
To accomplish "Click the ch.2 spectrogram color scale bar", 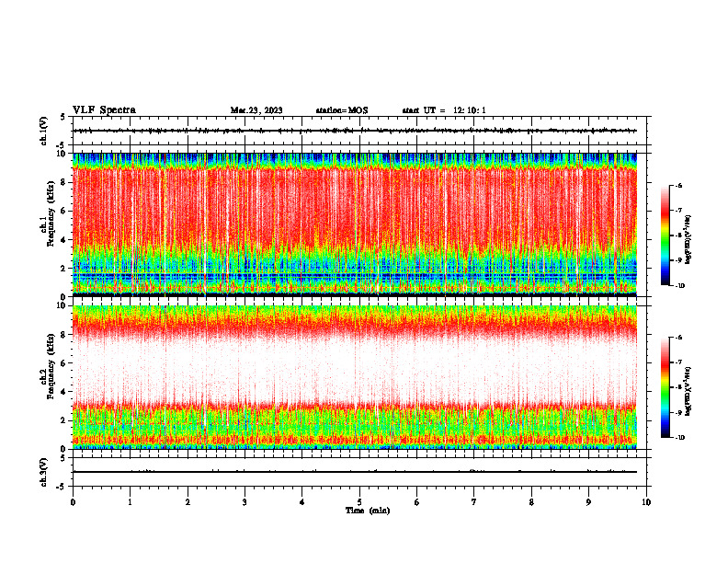I will 665,387.
